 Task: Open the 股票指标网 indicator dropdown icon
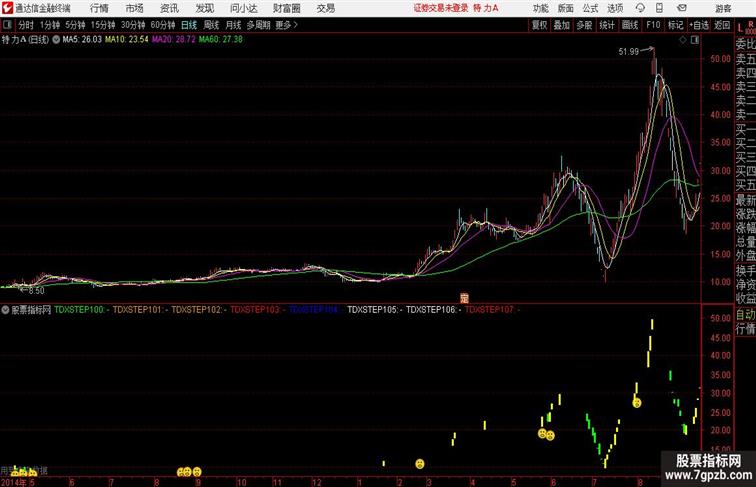click(5, 310)
